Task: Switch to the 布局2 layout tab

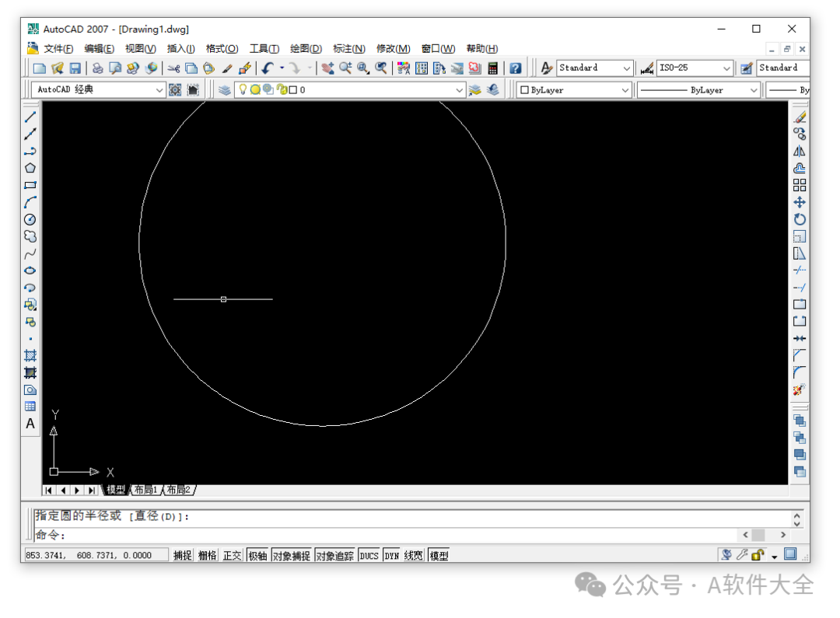Action: click(178, 490)
